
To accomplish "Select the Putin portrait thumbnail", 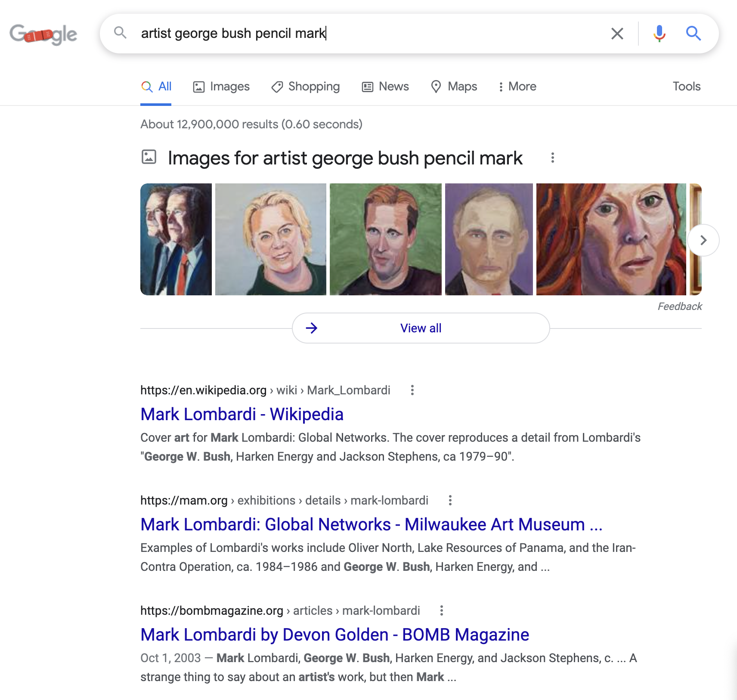I will point(489,239).
